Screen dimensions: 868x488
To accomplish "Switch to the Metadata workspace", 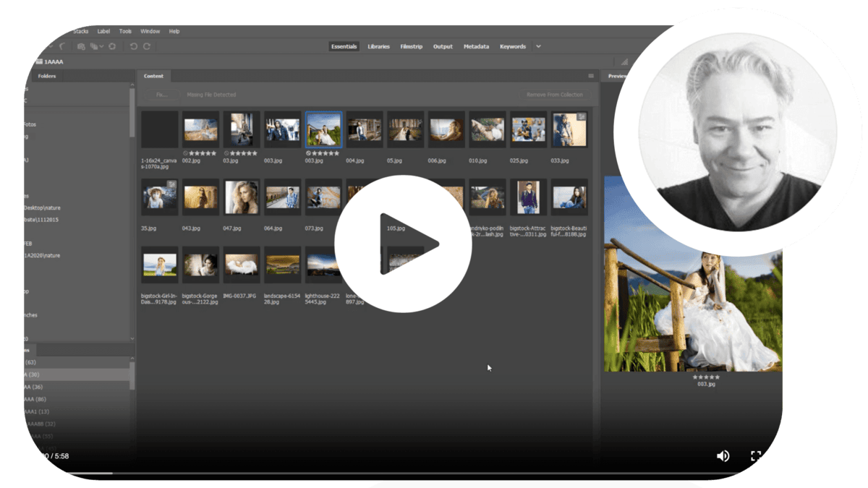I will 476,46.
